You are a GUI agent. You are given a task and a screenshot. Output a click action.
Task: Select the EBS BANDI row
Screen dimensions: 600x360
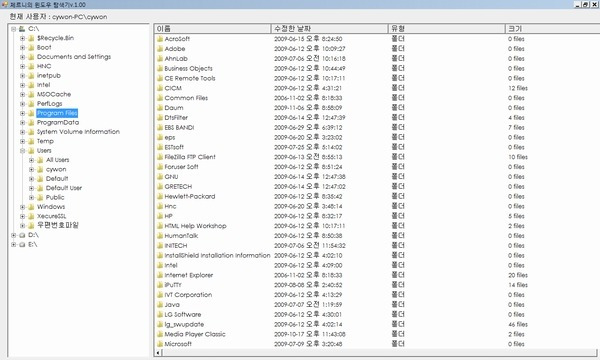(x=377, y=127)
